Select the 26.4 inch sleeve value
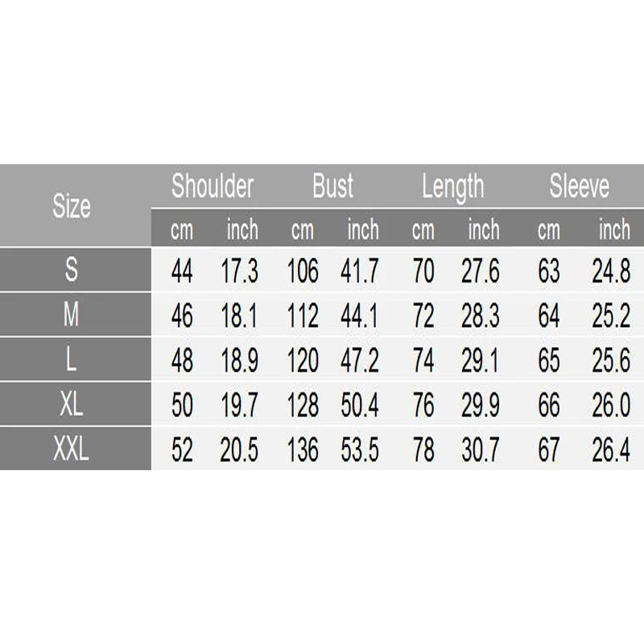 click(x=612, y=452)
